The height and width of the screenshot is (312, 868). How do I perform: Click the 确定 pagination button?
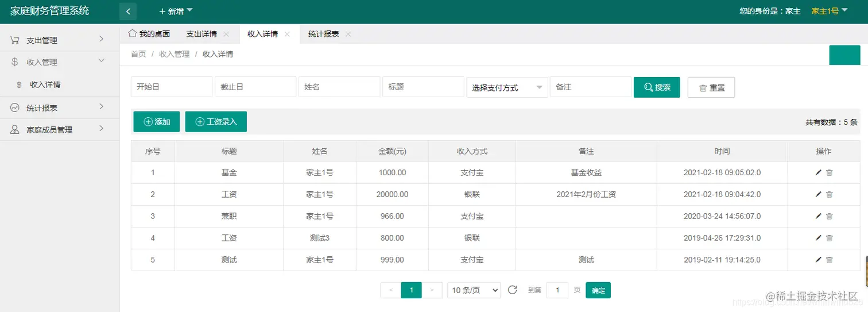598,290
